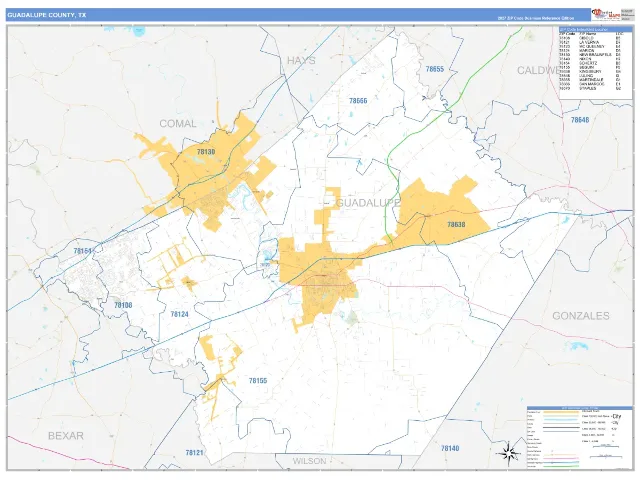640x480 pixels.
Task: Click the HAYS county label
Action: click(301, 61)
